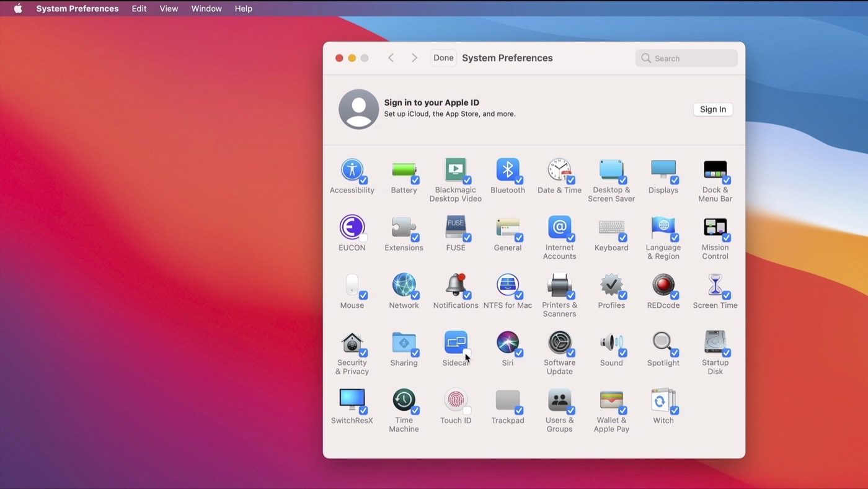Image resolution: width=868 pixels, height=489 pixels.
Task: Select the Spotlight magnifier icon
Action: 663,343
